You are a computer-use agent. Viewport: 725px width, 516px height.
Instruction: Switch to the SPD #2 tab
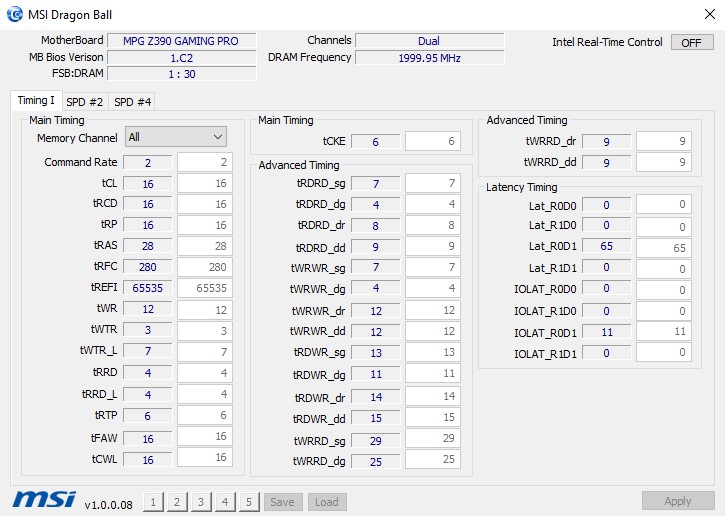[84, 102]
